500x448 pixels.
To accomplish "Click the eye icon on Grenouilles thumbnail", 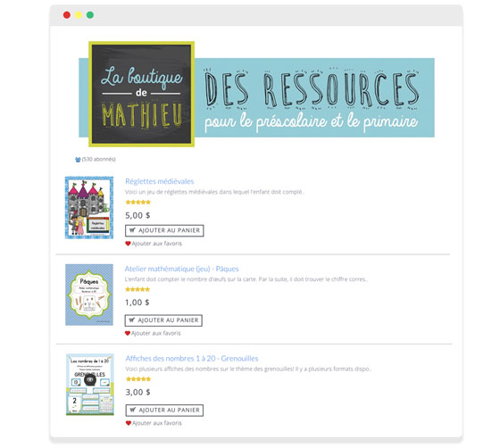I will [x=90, y=380].
